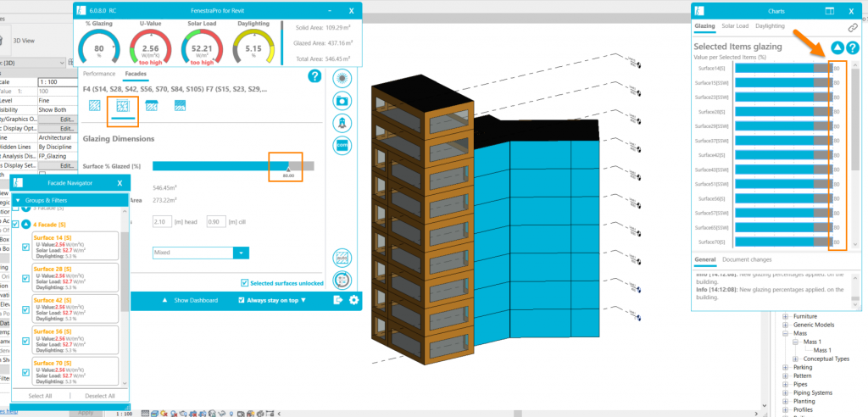868x417 pixels.
Task: Click the auto glazing icon in sidebar
Action: (x=342, y=258)
